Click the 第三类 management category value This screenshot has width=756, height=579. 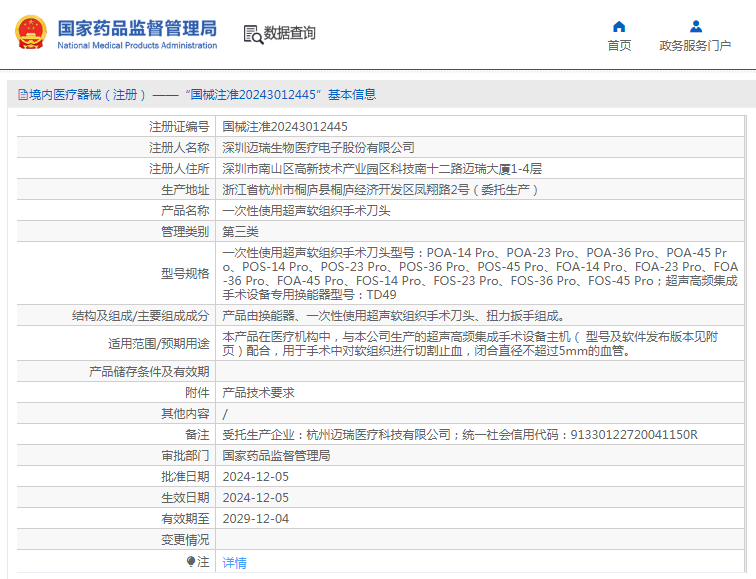[x=241, y=232]
